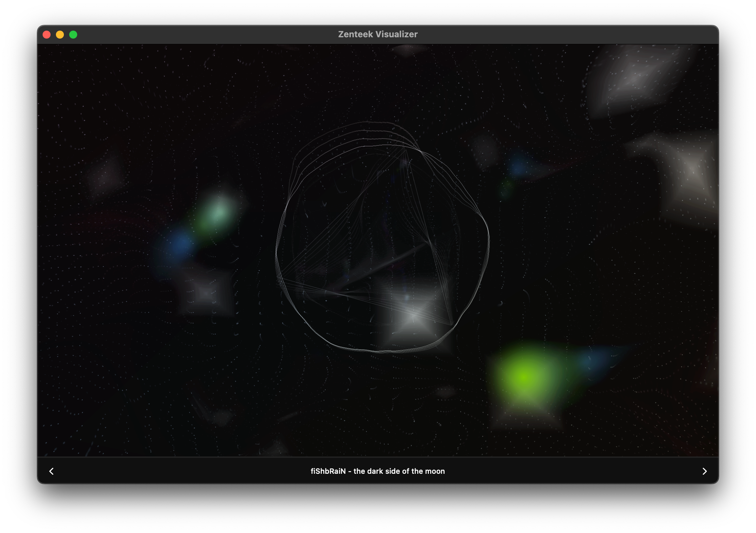Screen dimensions: 756x533
Task: Expand the right chevron to show next preset
Action: (x=704, y=471)
